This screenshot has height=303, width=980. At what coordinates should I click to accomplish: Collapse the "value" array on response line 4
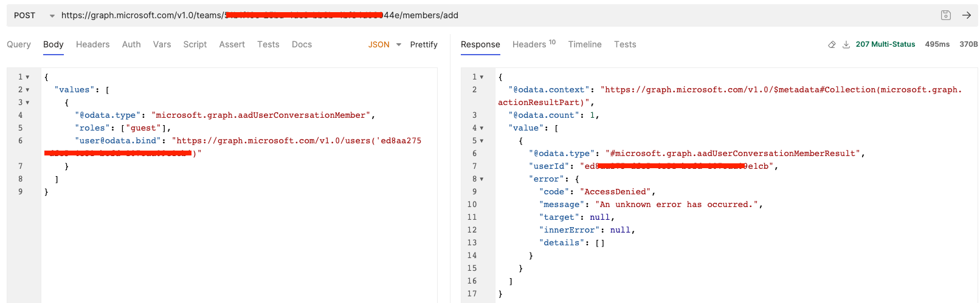pos(481,128)
